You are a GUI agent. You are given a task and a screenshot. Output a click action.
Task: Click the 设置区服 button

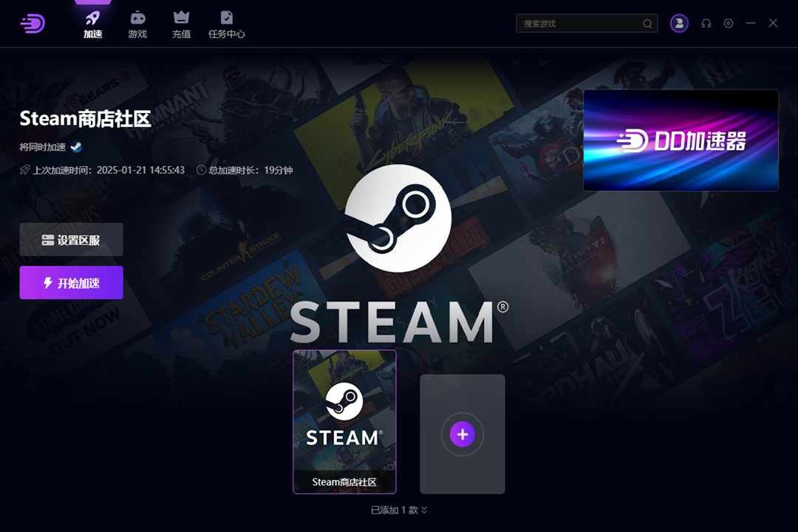[x=71, y=239]
